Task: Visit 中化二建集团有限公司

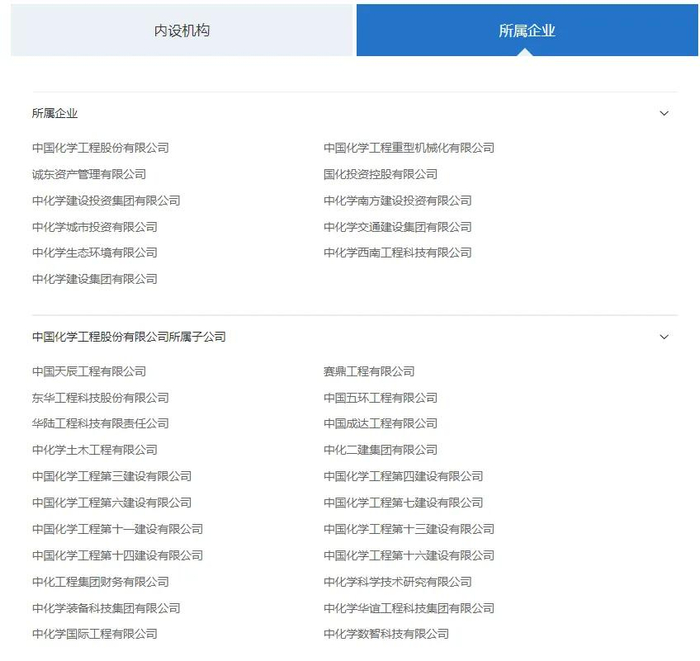Action: (380, 450)
